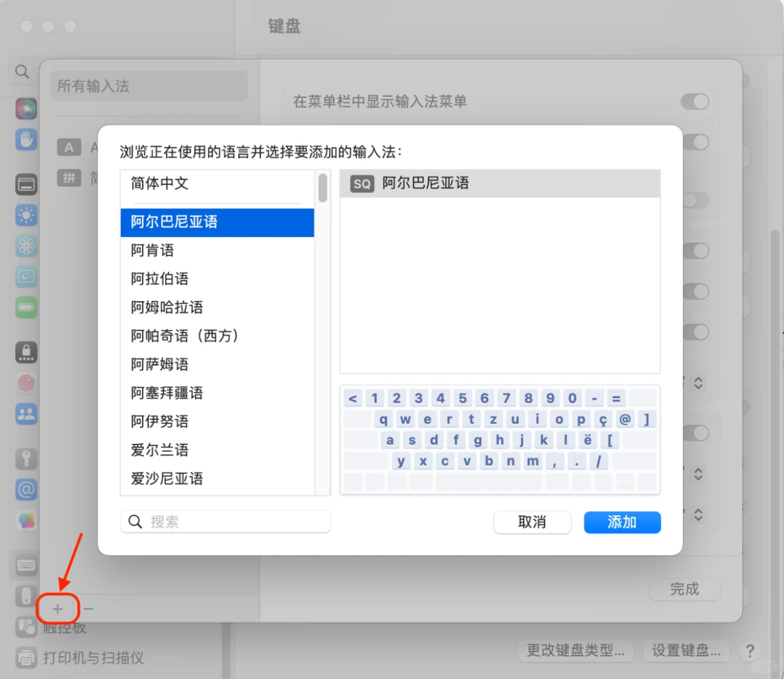Open Internet Accounts via the @ icon
Viewport: 784px width, 679px height.
pos(26,490)
